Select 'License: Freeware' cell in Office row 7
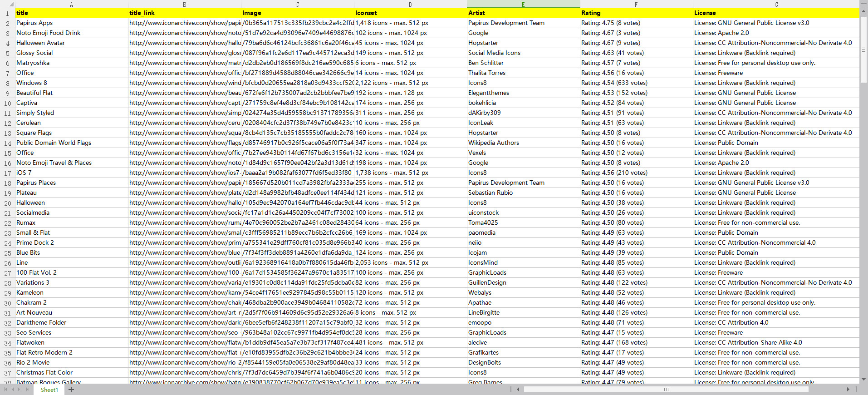This screenshot has height=395, width=868. pyautogui.click(x=776, y=73)
